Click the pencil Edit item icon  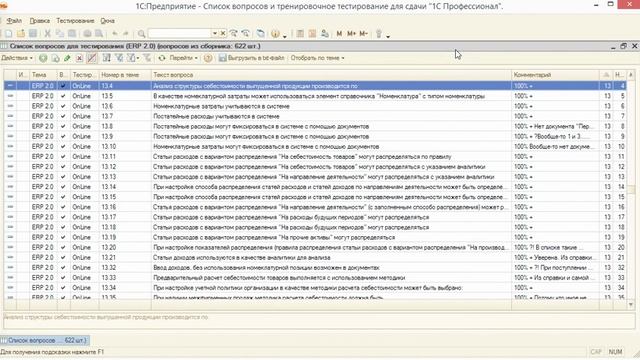[x=67, y=58]
